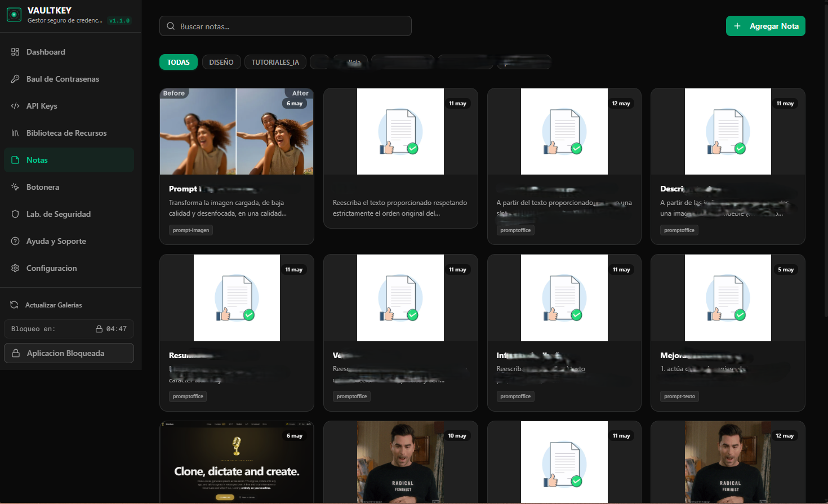Open the Radical Feminist thumbnail dated 10 may

(x=400, y=462)
